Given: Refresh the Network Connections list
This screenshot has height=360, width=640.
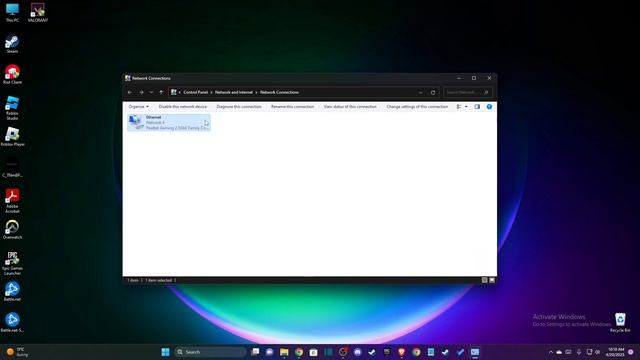Looking at the screenshot, I should [x=433, y=93].
